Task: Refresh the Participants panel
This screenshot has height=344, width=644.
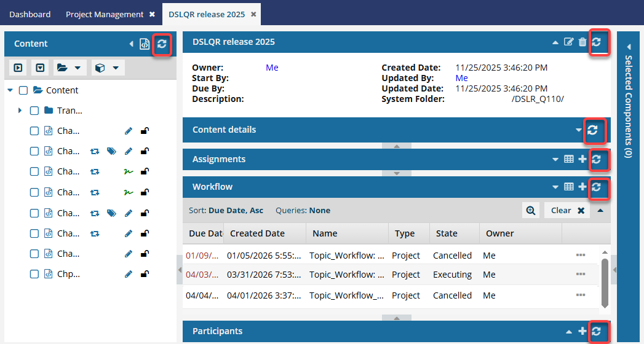Action: coord(596,331)
